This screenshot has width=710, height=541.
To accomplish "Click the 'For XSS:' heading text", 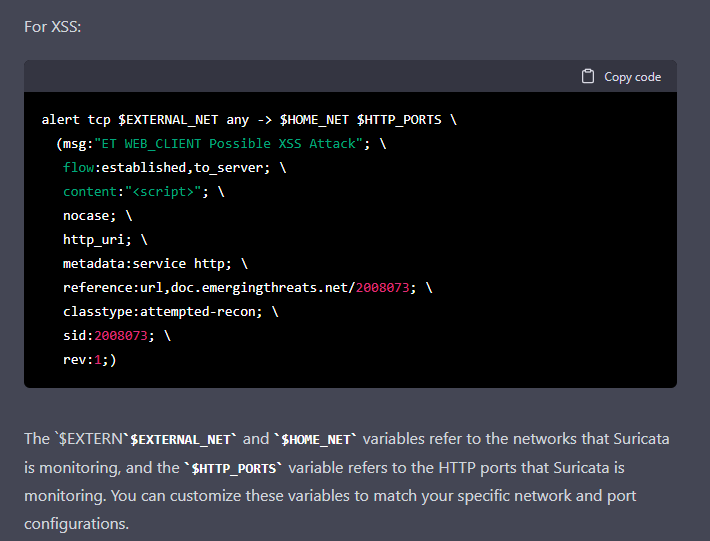I will [53, 27].
